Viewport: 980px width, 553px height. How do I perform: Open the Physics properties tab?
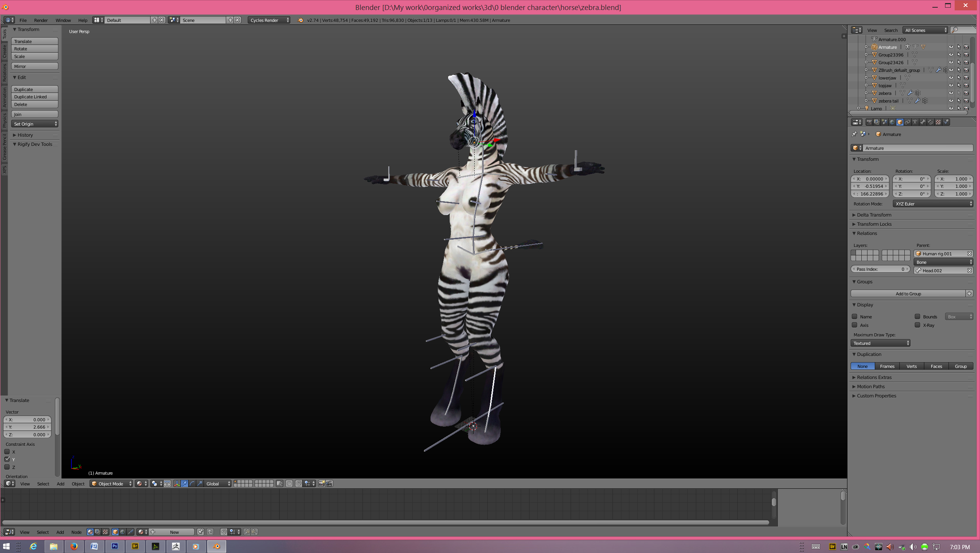click(x=946, y=122)
